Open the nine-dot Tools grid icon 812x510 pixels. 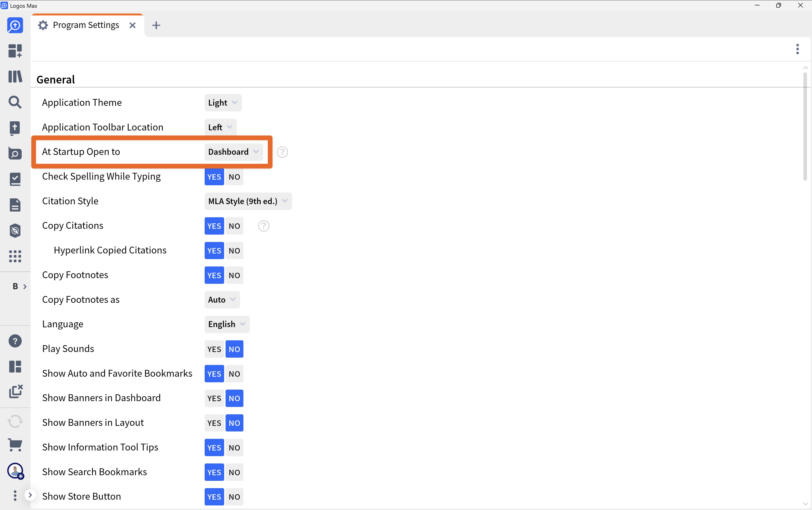click(15, 256)
